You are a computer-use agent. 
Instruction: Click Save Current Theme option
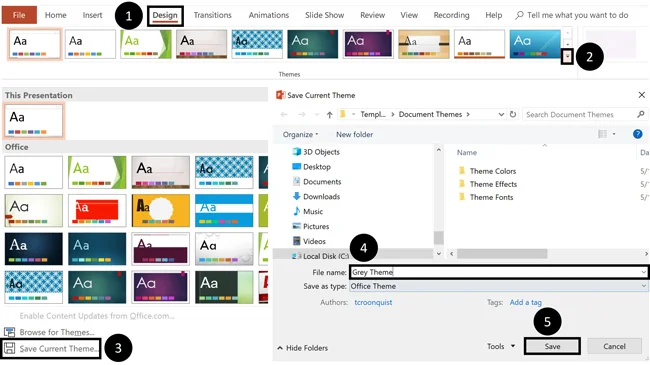(x=51, y=348)
